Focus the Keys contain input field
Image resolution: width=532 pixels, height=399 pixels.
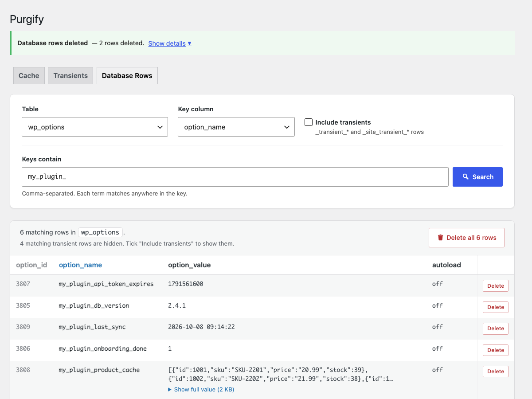click(x=235, y=176)
